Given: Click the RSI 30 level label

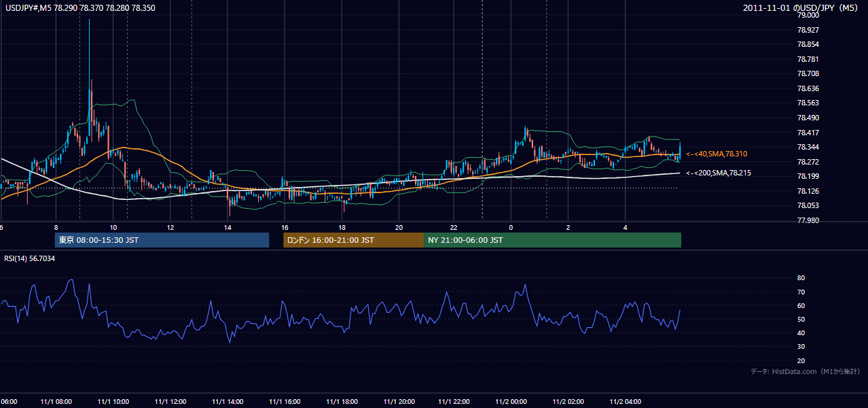Looking at the screenshot, I should [801, 347].
